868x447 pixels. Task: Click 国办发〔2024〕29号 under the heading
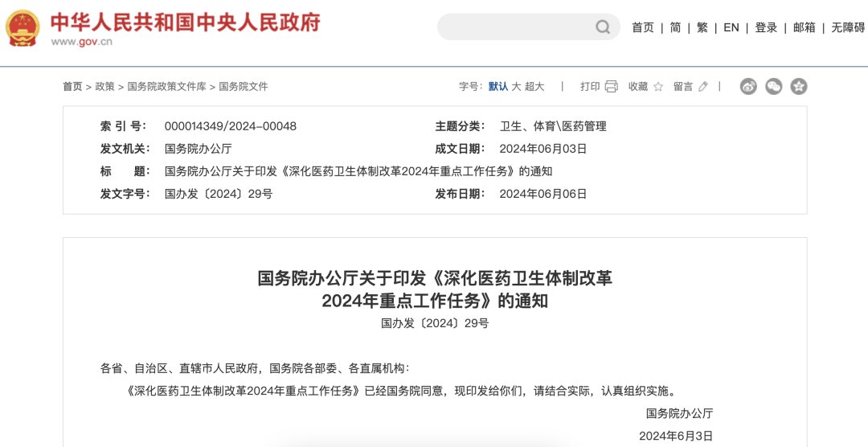[x=435, y=323]
